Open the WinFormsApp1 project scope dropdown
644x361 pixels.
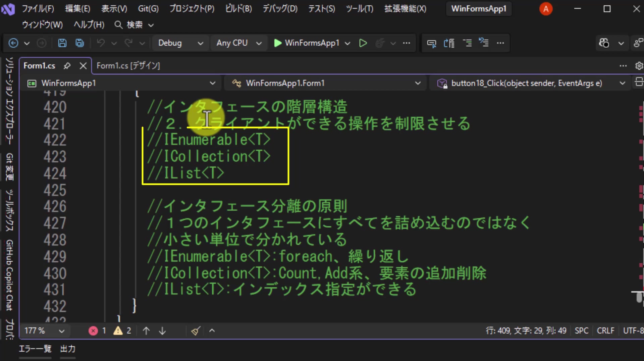(122, 83)
